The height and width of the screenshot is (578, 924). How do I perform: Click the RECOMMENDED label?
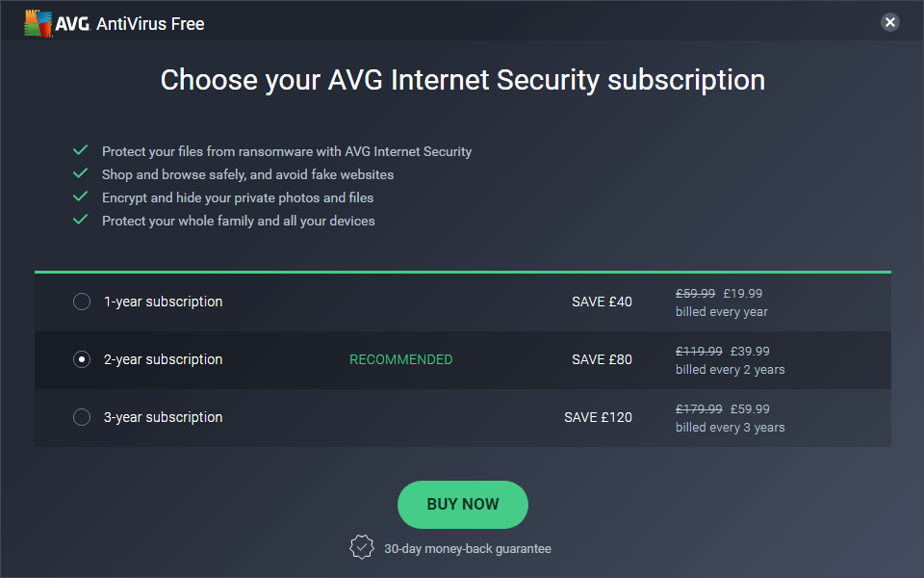click(400, 359)
